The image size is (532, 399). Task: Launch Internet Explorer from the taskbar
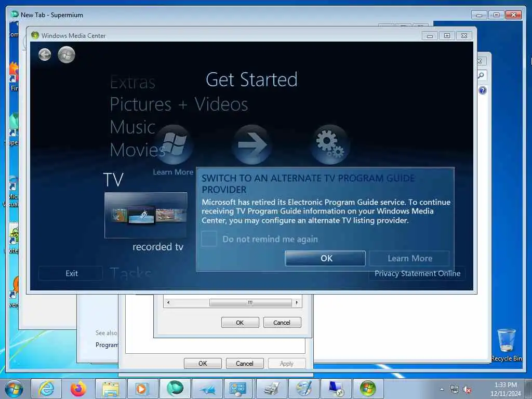click(x=46, y=389)
